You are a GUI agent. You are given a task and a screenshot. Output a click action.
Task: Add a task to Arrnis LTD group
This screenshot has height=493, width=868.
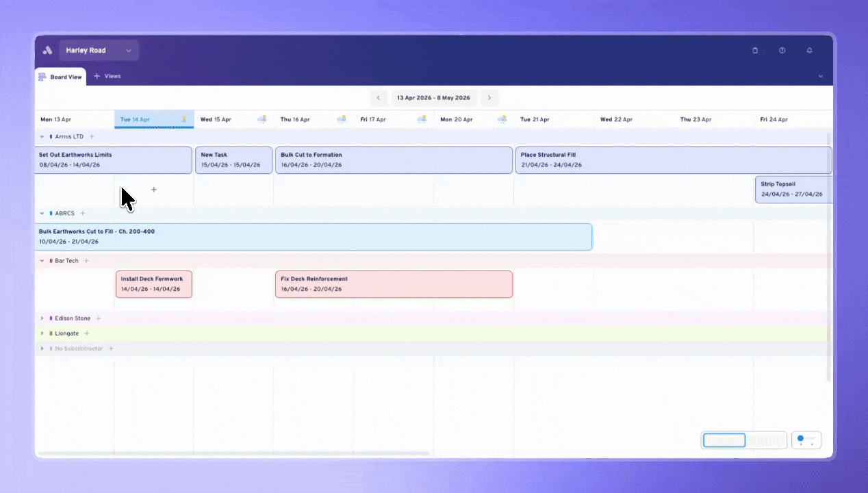click(x=92, y=137)
